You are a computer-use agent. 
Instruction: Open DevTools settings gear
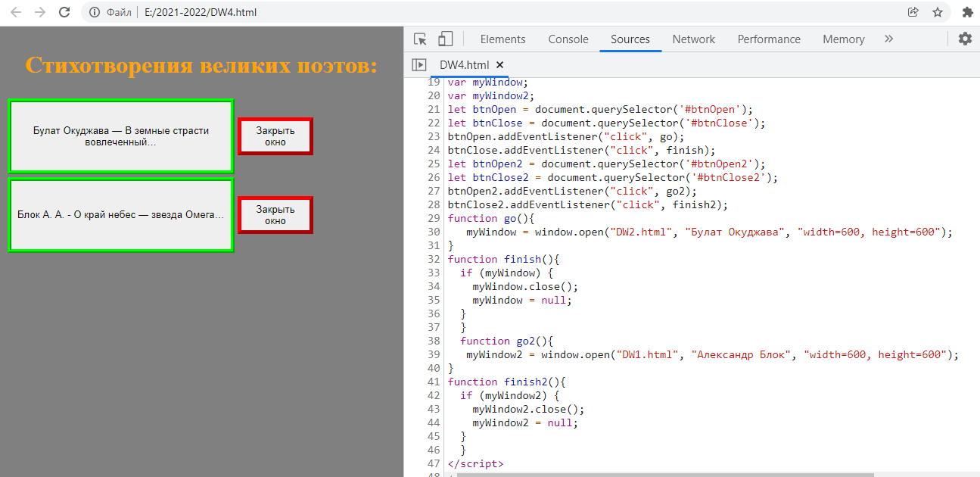(965, 39)
